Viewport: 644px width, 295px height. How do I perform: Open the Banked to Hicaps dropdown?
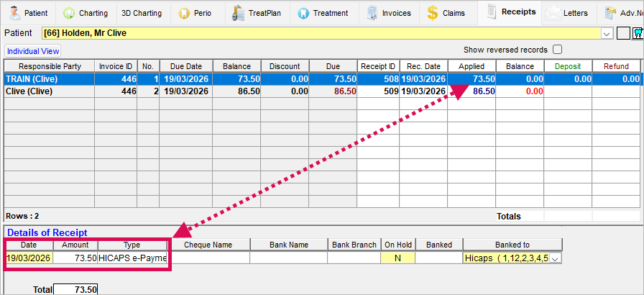click(555, 258)
